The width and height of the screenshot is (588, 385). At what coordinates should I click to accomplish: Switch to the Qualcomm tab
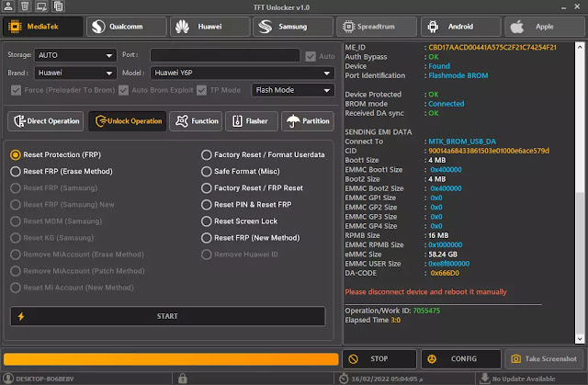point(127,27)
